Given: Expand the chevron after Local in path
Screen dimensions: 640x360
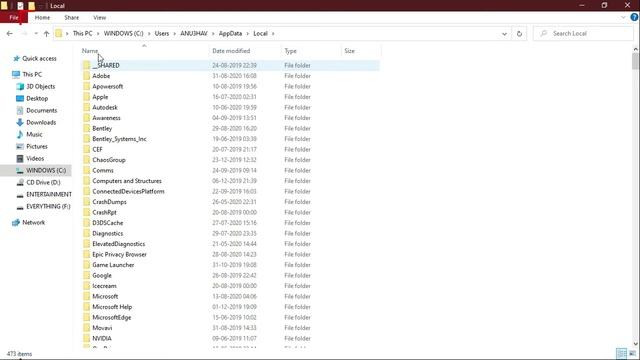Looking at the screenshot, I should pyautogui.click(x=273, y=33).
